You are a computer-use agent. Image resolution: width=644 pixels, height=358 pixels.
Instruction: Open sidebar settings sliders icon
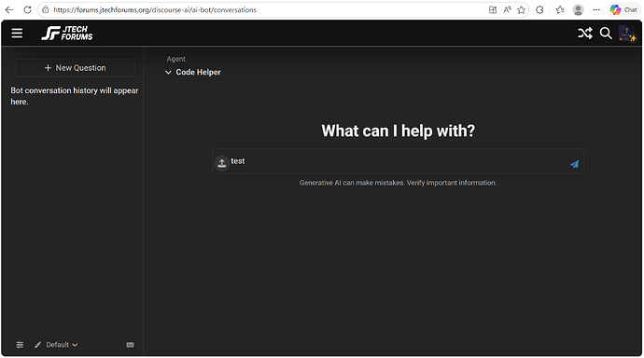point(20,345)
